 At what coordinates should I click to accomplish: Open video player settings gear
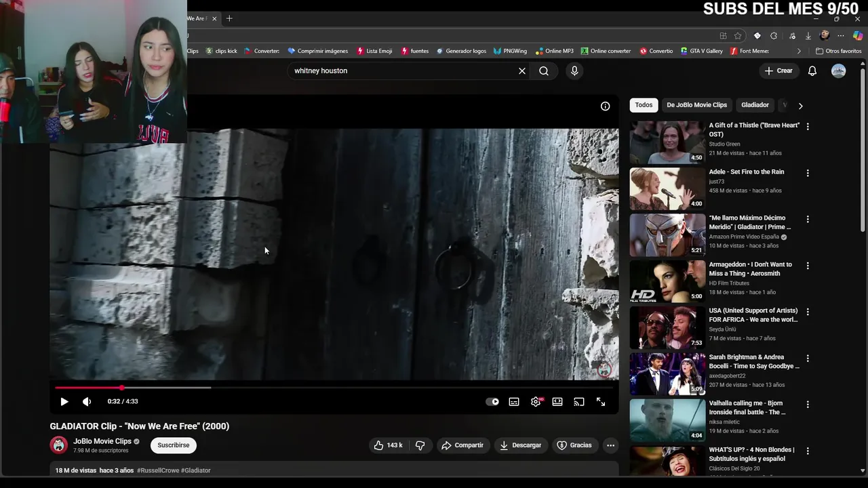[x=536, y=401]
